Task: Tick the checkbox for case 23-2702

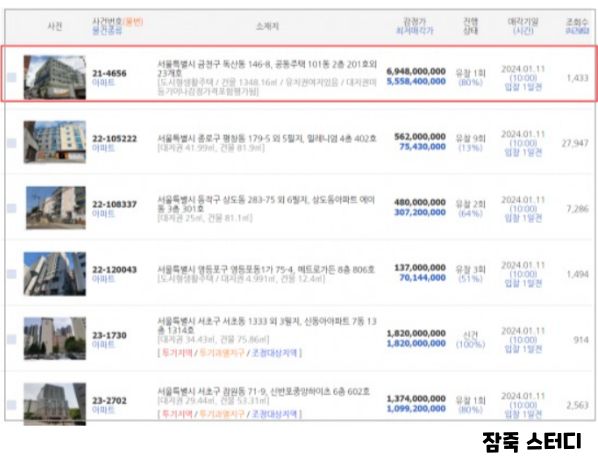Action: click(x=12, y=405)
